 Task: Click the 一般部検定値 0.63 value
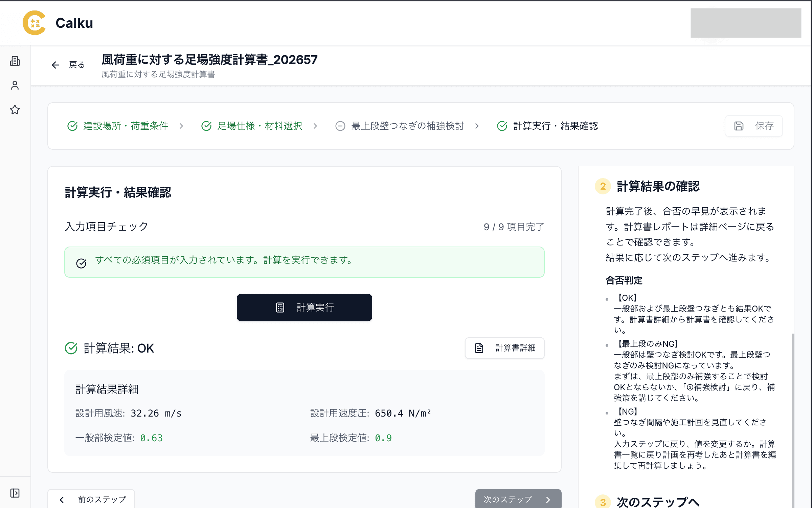click(151, 438)
